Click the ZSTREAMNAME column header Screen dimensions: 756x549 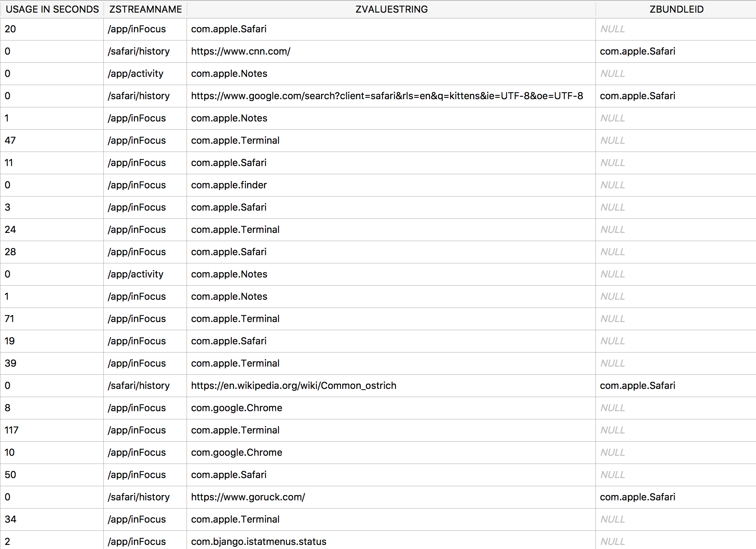[145, 9]
